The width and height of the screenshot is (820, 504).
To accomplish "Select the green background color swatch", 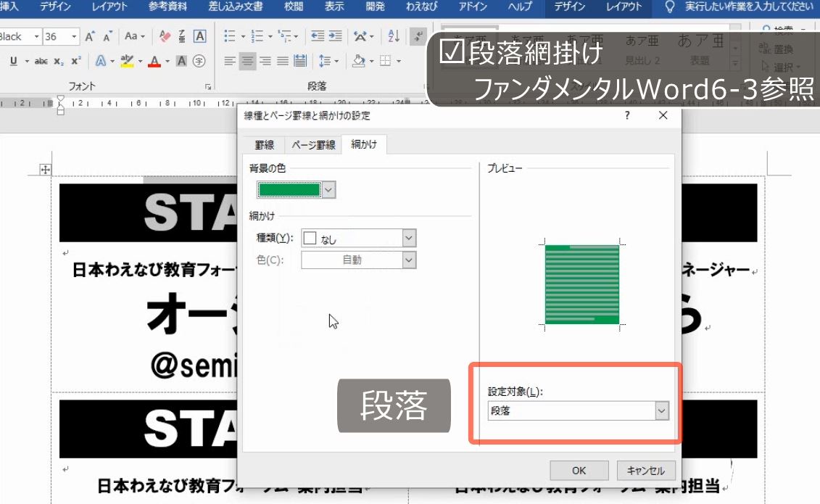I will pyautogui.click(x=290, y=189).
